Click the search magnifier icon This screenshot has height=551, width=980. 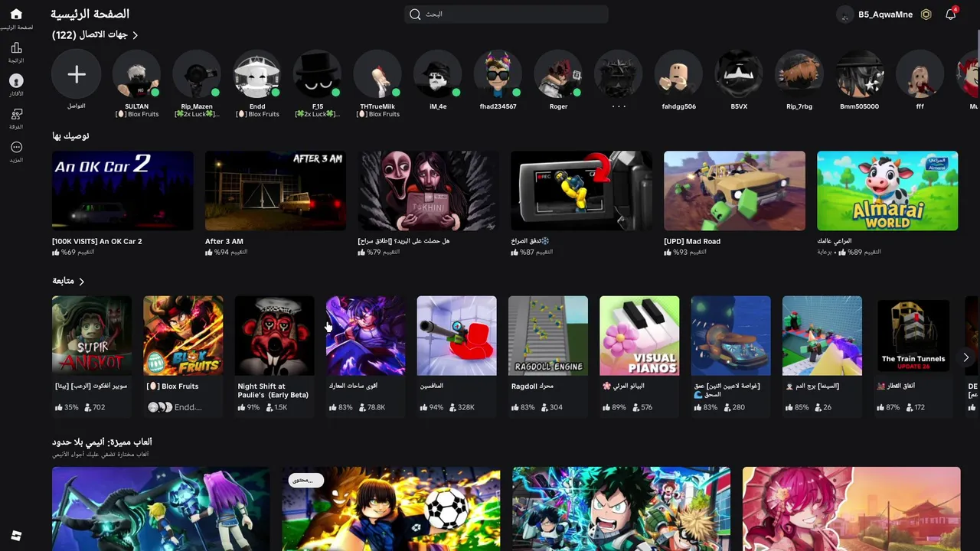click(415, 14)
